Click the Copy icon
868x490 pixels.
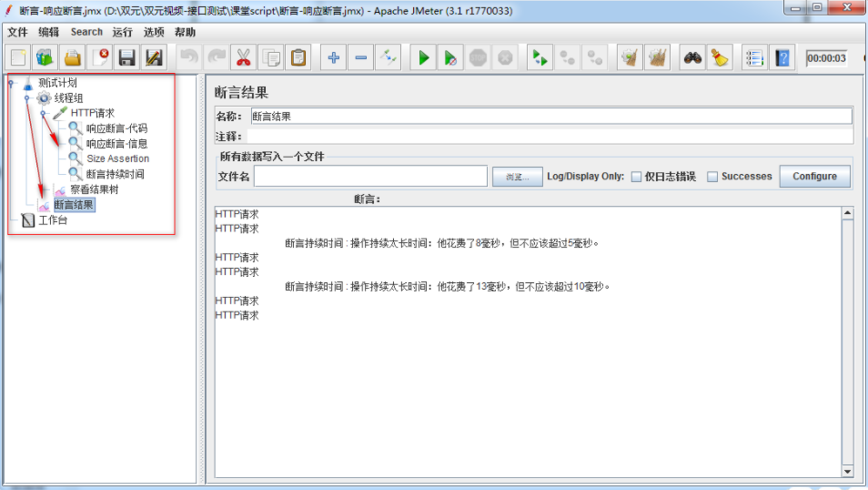click(x=271, y=57)
